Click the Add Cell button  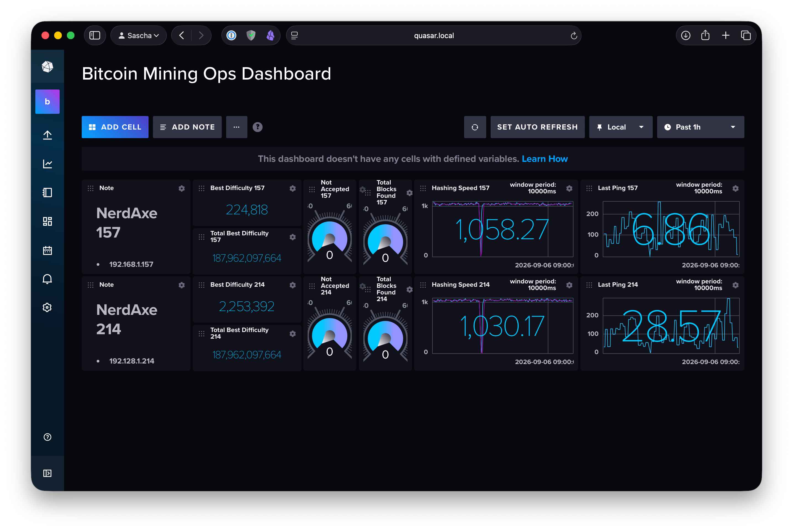pyautogui.click(x=115, y=127)
